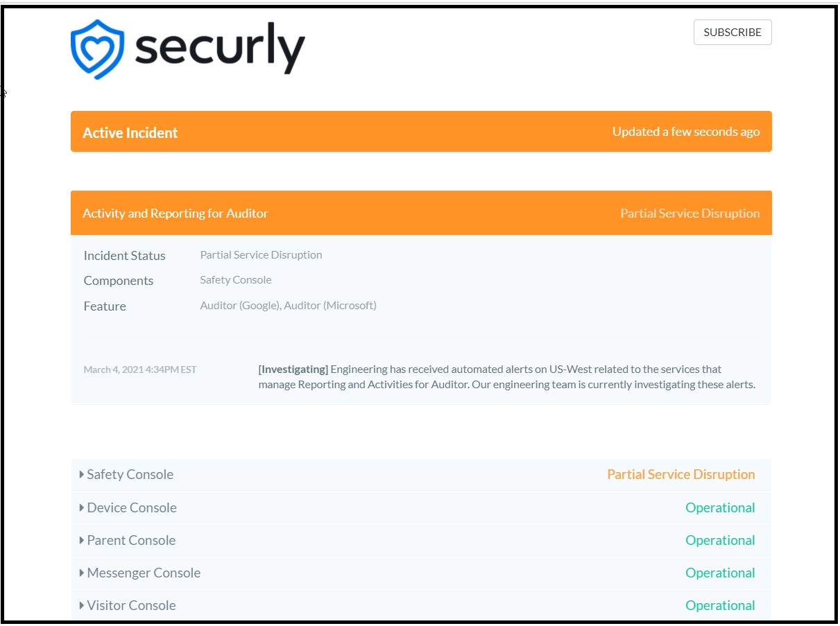Click the Updated a few seconds ago text
The width and height of the screenshot is (840, 626).
(x=686, y=132)
